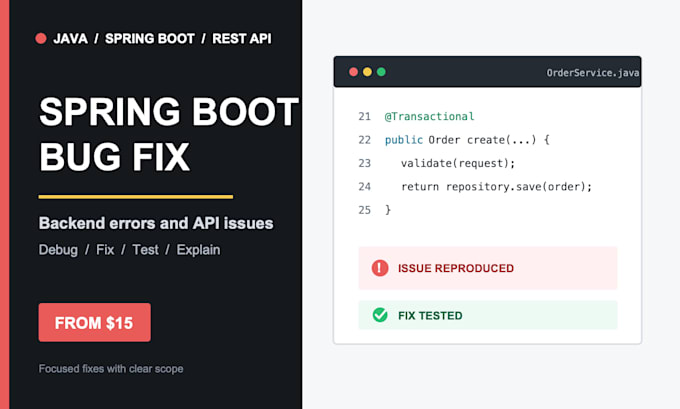This screenshot has height=409, width=680.
Task: Click the REST API tag text
Action: (242, 39)
